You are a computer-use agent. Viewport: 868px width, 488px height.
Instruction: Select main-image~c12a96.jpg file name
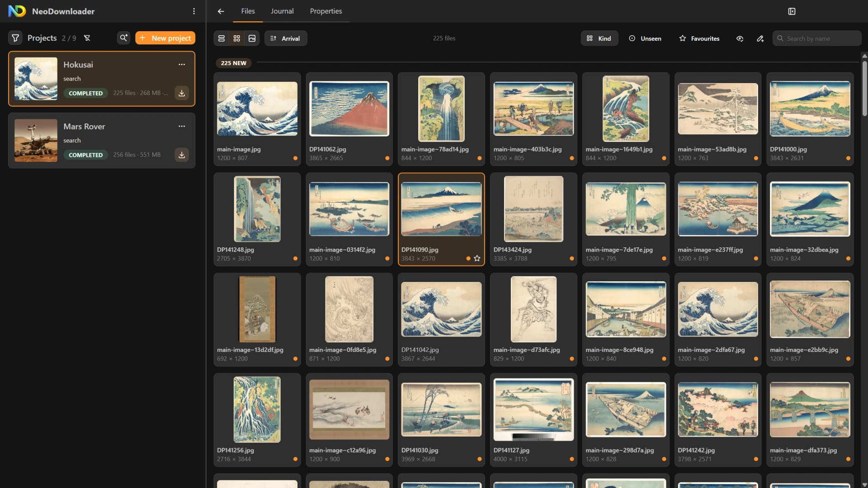(343, 450)
